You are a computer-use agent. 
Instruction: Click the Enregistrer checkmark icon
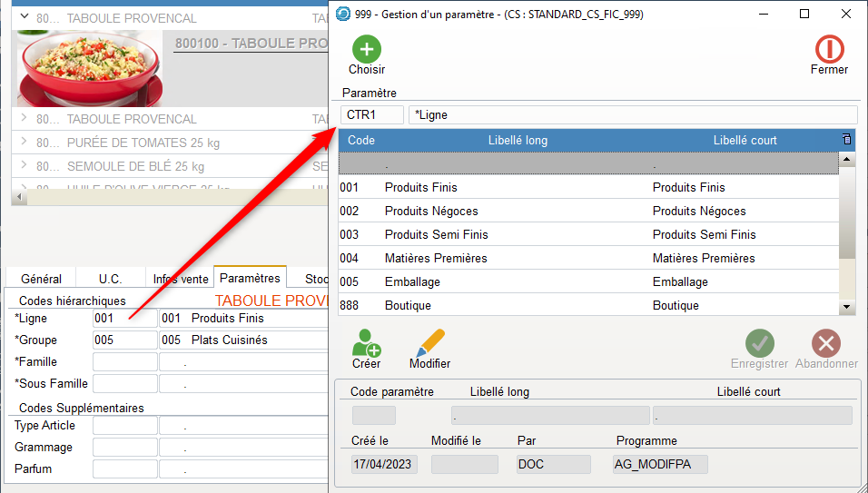[x=759, y=343]
